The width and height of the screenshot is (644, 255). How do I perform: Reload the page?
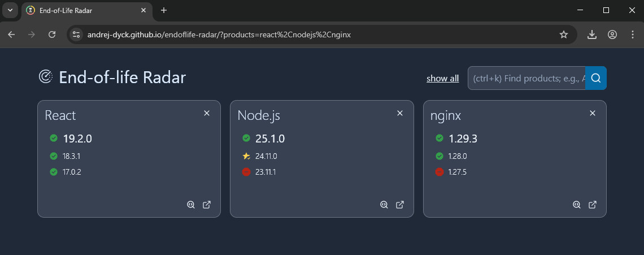[x=52, y=34]
